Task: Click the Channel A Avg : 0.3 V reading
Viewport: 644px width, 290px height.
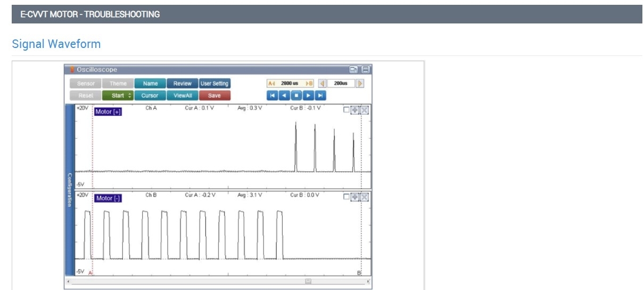Action: pyautogui.click(x=250, y=108)
